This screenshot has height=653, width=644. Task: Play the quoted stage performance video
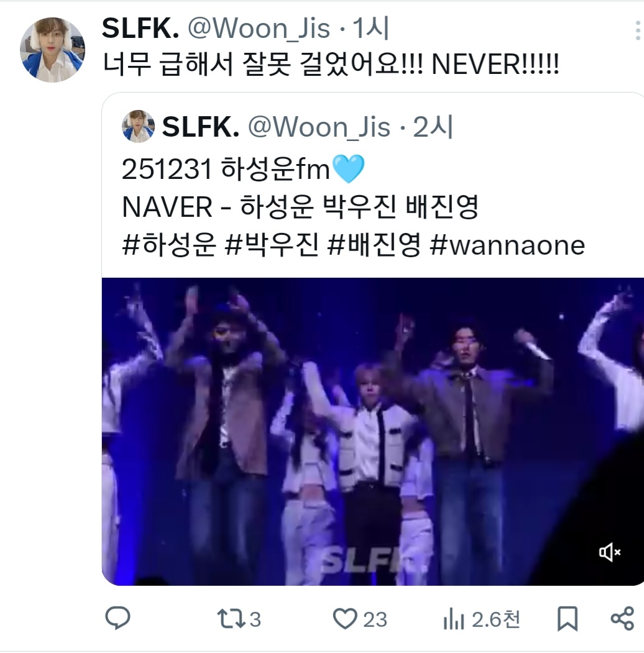pyautogui.click(x=373, y=431)
